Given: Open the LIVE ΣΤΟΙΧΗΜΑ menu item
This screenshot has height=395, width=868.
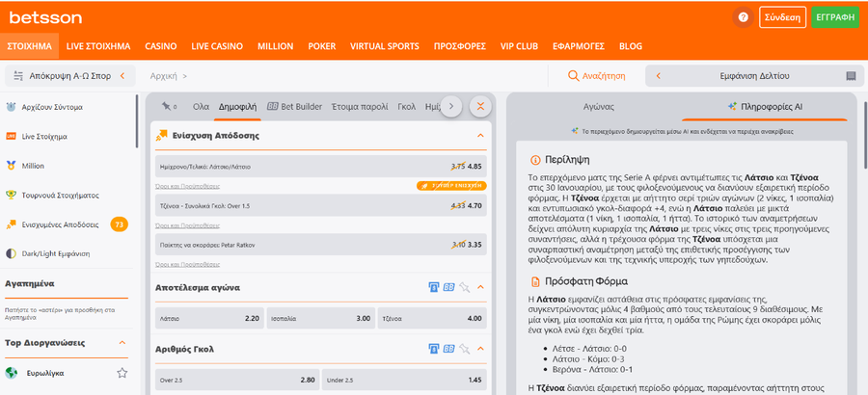Looking at the screenshot, I should [x=98, y=46].
